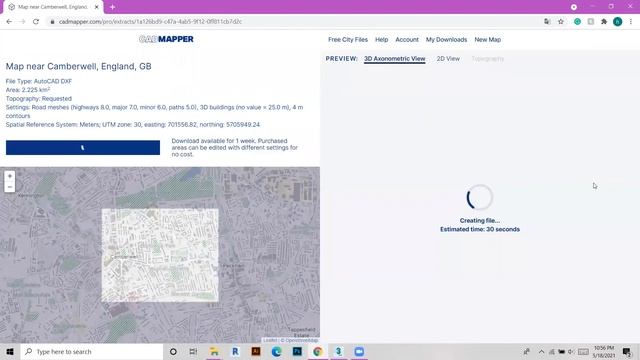Start a New Map

(x=487, y=40)
